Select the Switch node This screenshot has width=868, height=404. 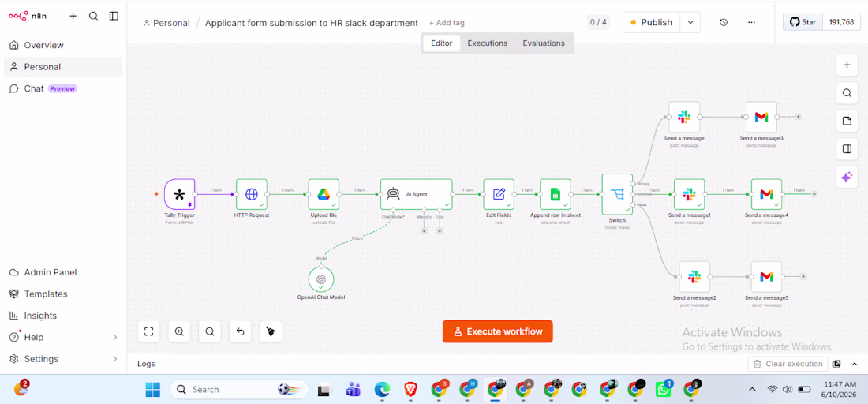point(617,194)
